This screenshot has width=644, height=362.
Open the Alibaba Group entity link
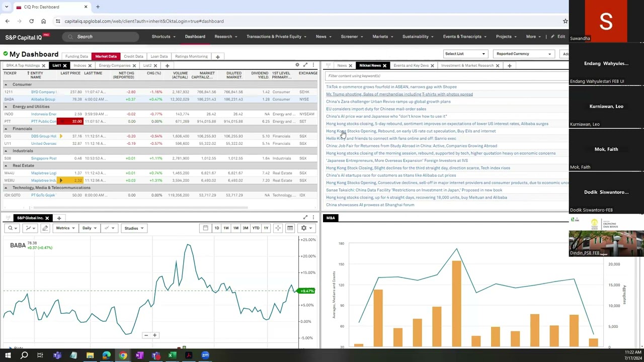click(x=43, y=100)
